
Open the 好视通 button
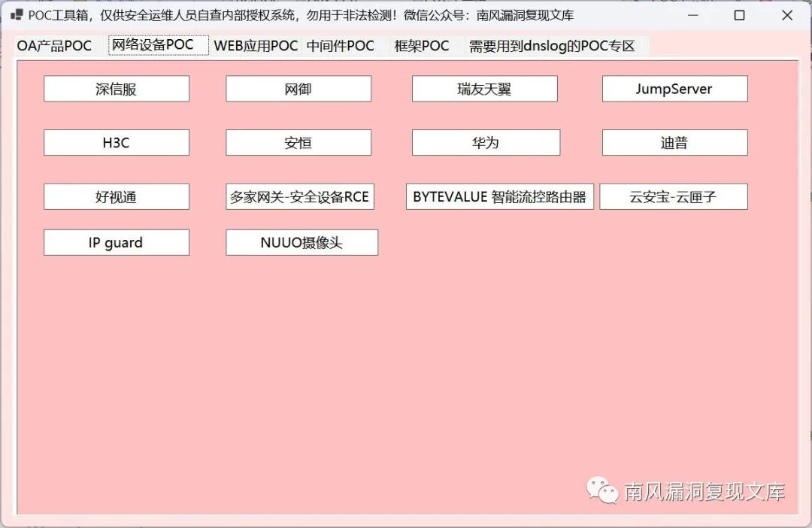pos(117,196)
